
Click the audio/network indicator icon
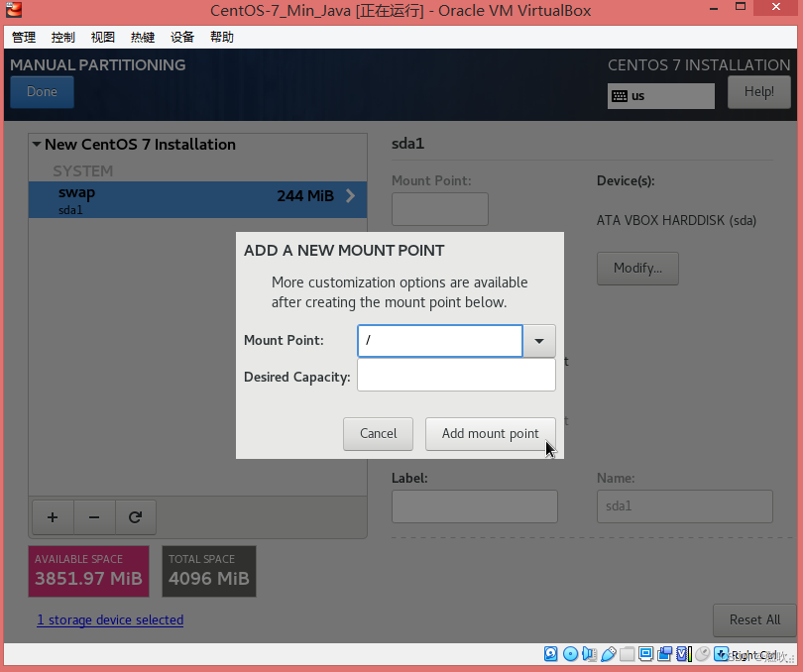pyautogui.click(x=590, y=654)
